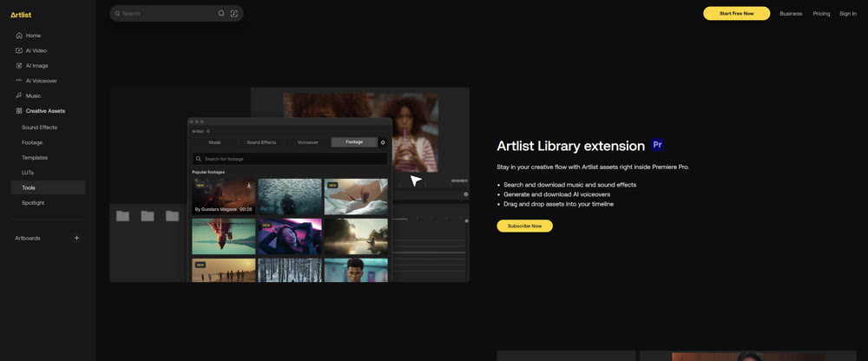The width and height of the screenshot is (868, 361).
Task: Open Sound Effects in the sidebar
Action: click(x=39, y=128)
